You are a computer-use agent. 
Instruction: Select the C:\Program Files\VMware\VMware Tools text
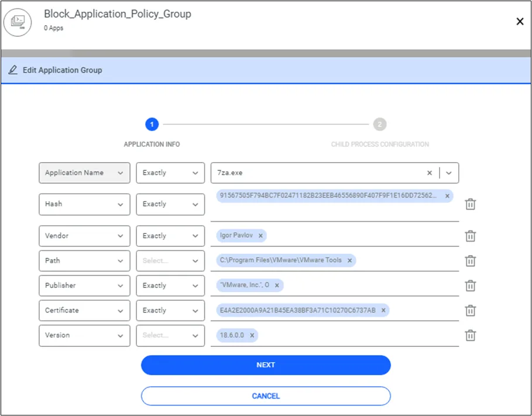click(x=280, y=260)
